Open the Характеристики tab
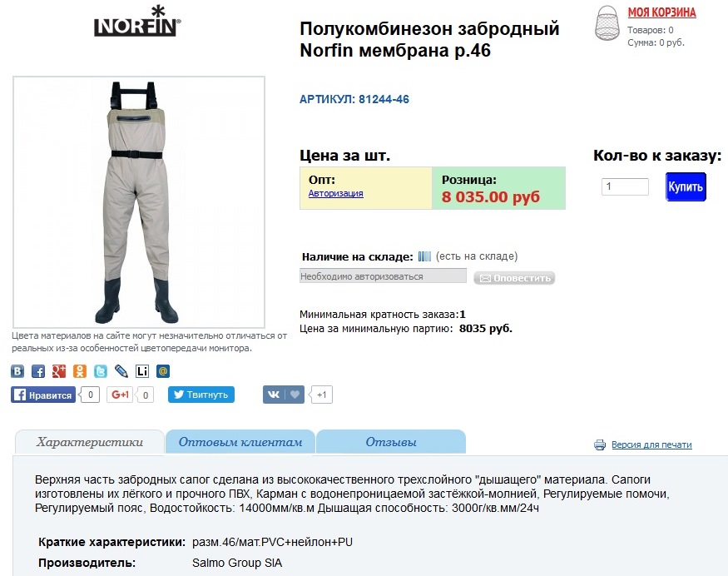The height and width of the screenshot is (576, 728). (90, 442)
